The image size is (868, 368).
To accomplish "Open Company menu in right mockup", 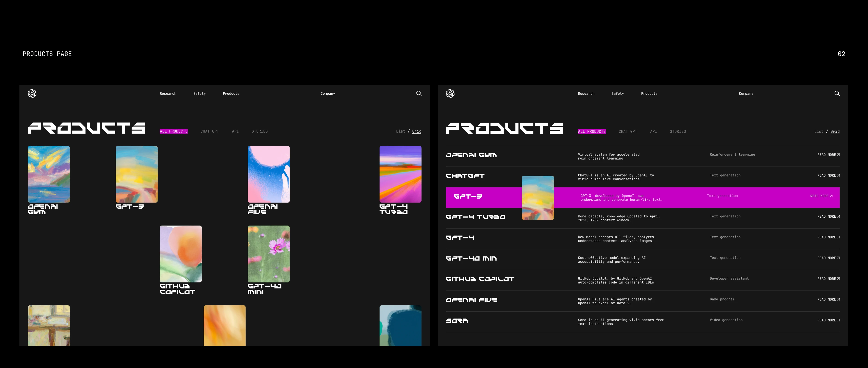I will pos(746,94).
